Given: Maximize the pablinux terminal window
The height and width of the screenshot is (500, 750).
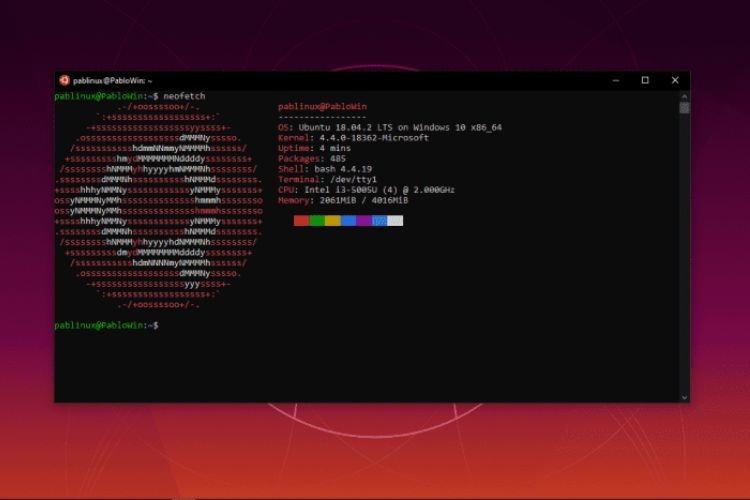Looking at the screenshot, I should coord(645,80).
